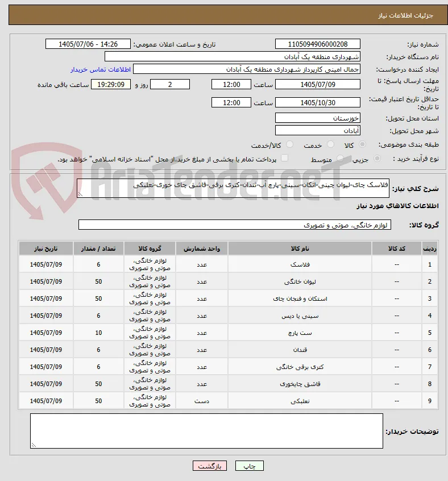Image resolution: width=448 pixels, height=481 pixels.
Task: Click the آبادان delivery city field
Action: pos(318,131)
